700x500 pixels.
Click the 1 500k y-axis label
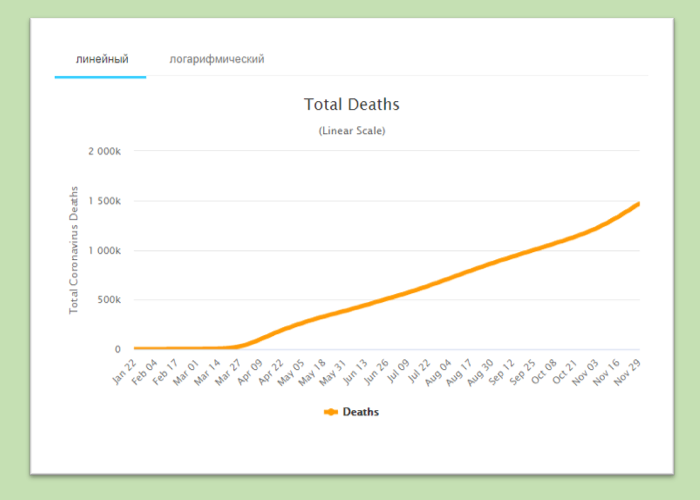coord(104,201)
